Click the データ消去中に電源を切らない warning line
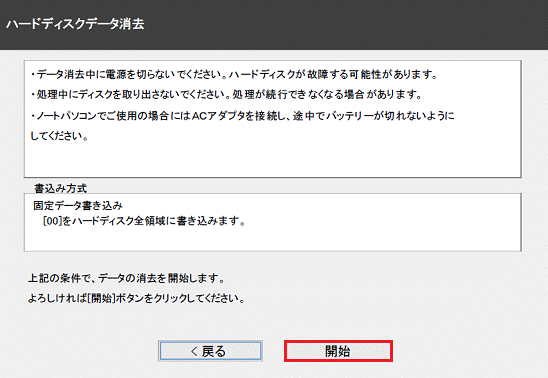 tap(234, 74)
